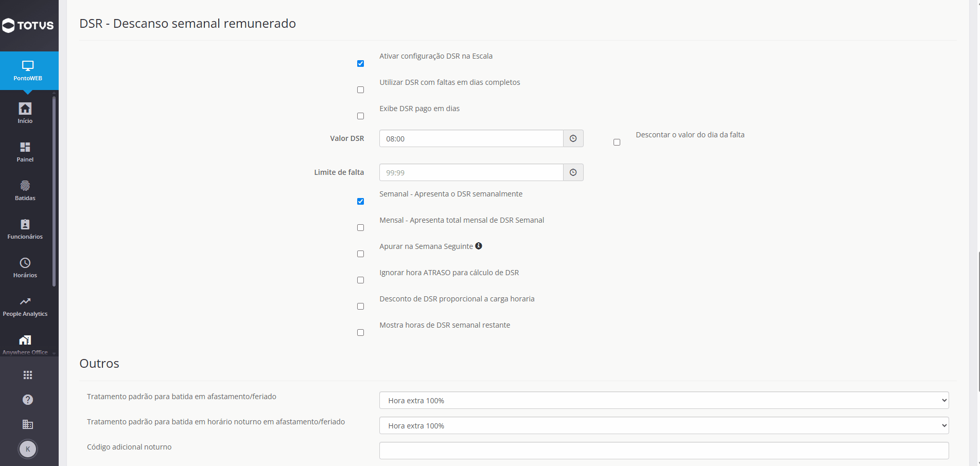Enable Desconto de DSR proporcional a carga horaria
980x466 pixels.
click(x=360, y=306)
